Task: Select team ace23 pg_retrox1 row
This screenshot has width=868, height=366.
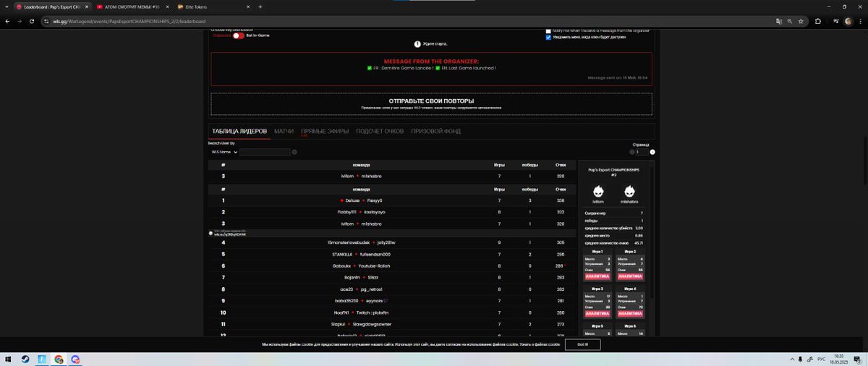Action: 393,289
